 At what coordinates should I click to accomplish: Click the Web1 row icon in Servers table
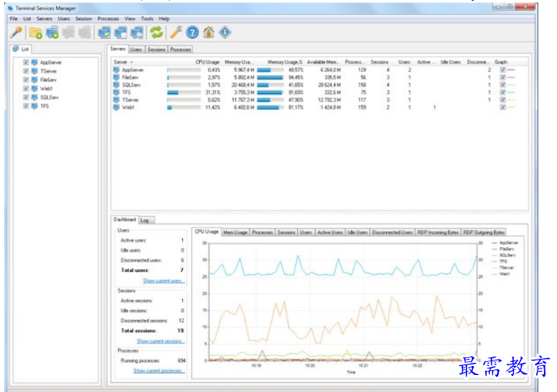[x=116, y=107]
